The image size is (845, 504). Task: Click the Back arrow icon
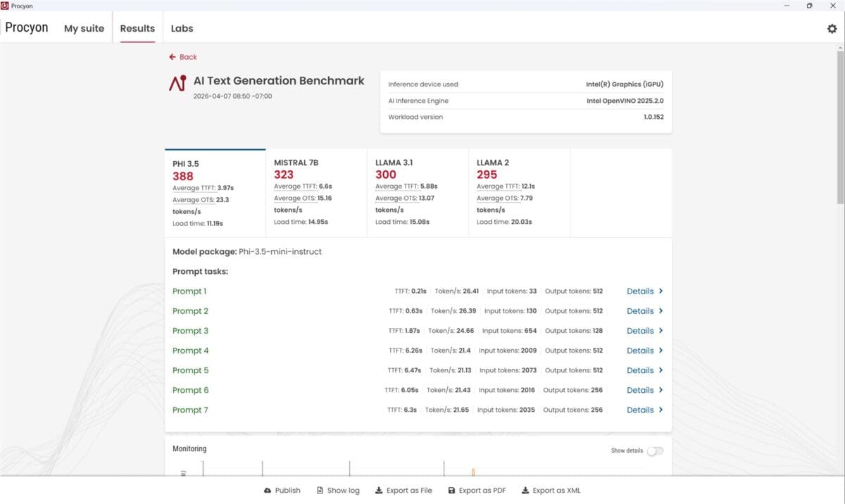click(x=173, y=57)
